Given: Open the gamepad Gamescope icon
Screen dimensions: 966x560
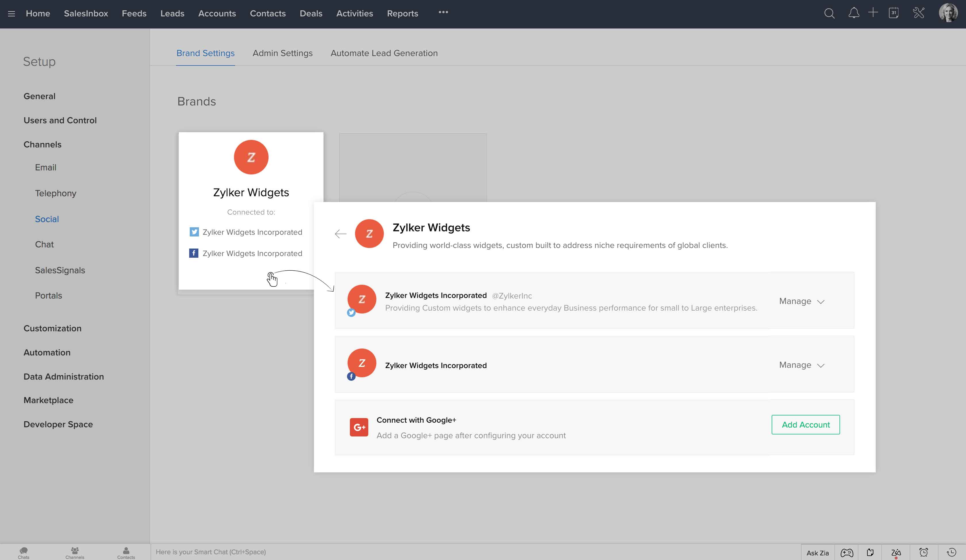Looking at the screenshot, I should [x=847, y=553].
